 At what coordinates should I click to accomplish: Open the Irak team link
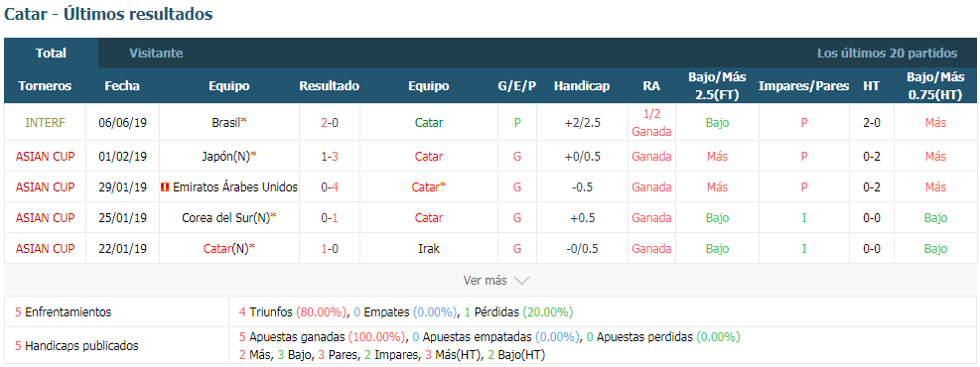point(429,248)
